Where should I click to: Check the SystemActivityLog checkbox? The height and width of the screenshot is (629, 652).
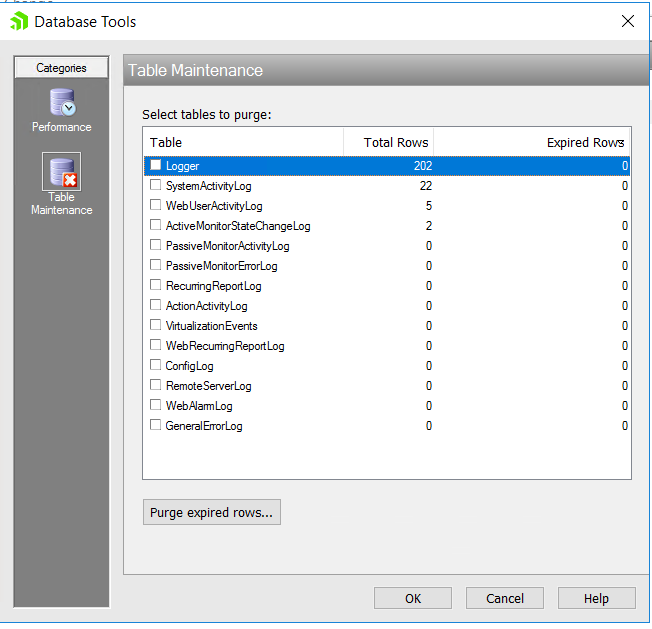[x=156, y=185]
